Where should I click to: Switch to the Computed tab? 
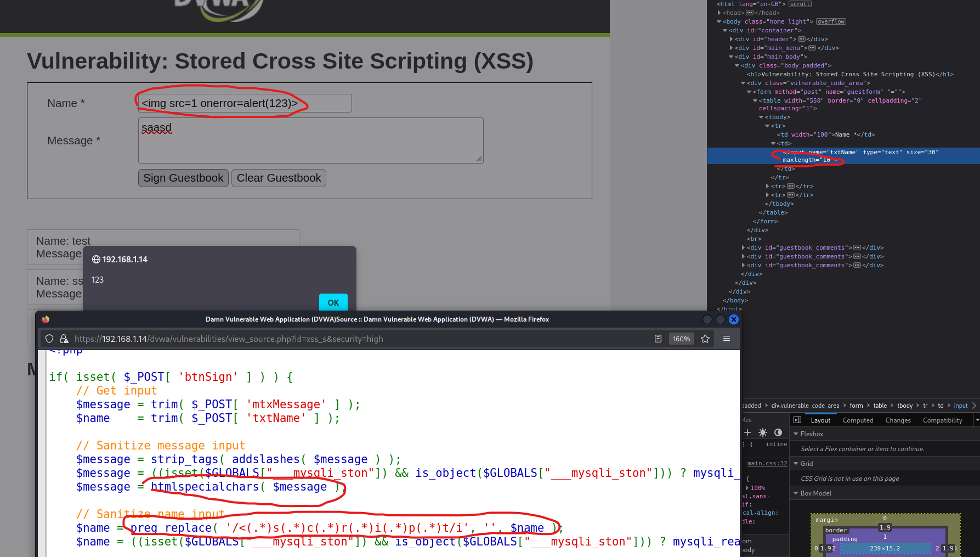[858, 420]
